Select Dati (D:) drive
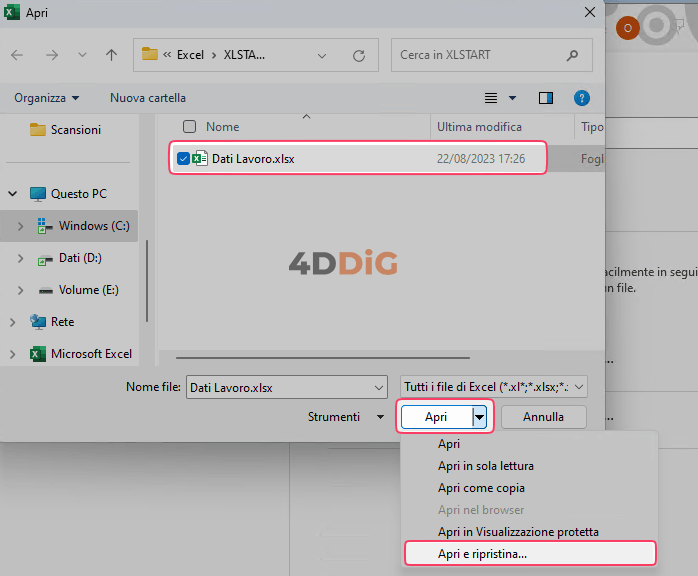Image resolution: width=698 pixels, height=576 pixels. (x=70, y=258)
